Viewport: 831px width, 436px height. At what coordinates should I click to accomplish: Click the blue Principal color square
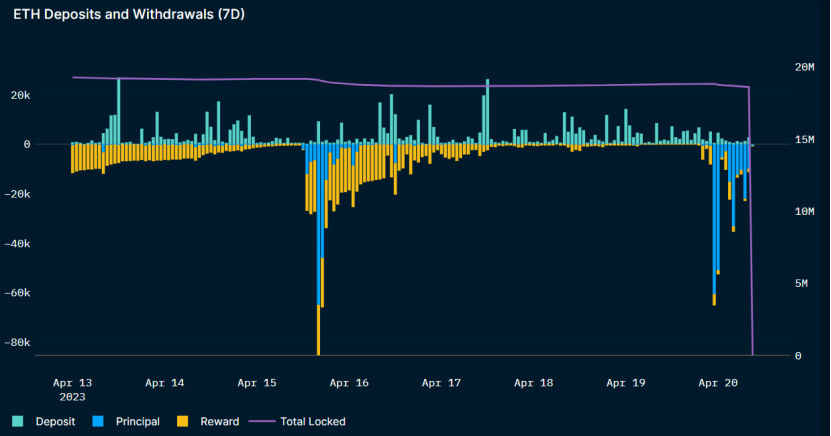[x=98, y=422]
